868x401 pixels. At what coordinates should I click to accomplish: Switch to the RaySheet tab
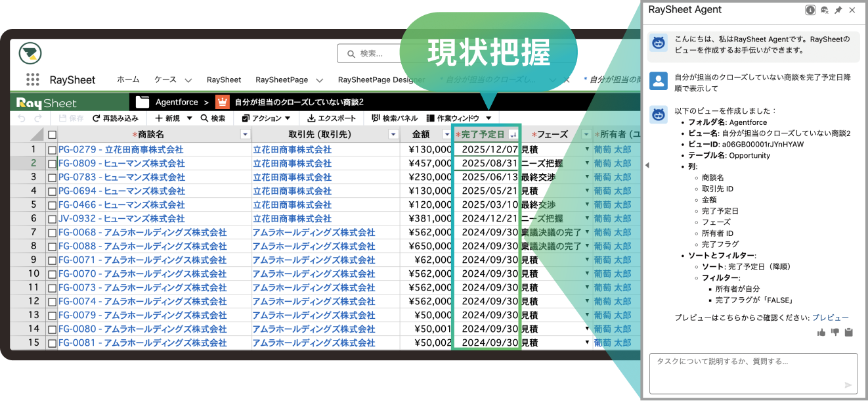[x=224, y=80]
